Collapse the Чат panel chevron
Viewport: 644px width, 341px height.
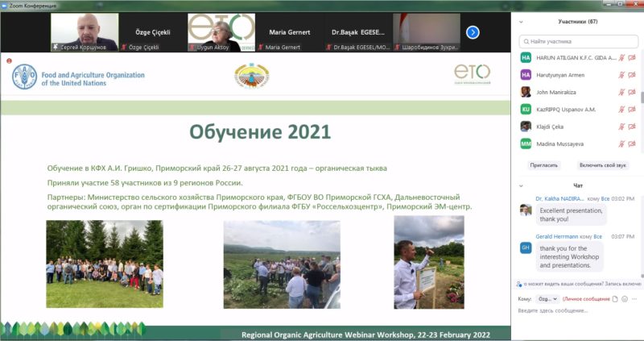(x=521, y=185)
